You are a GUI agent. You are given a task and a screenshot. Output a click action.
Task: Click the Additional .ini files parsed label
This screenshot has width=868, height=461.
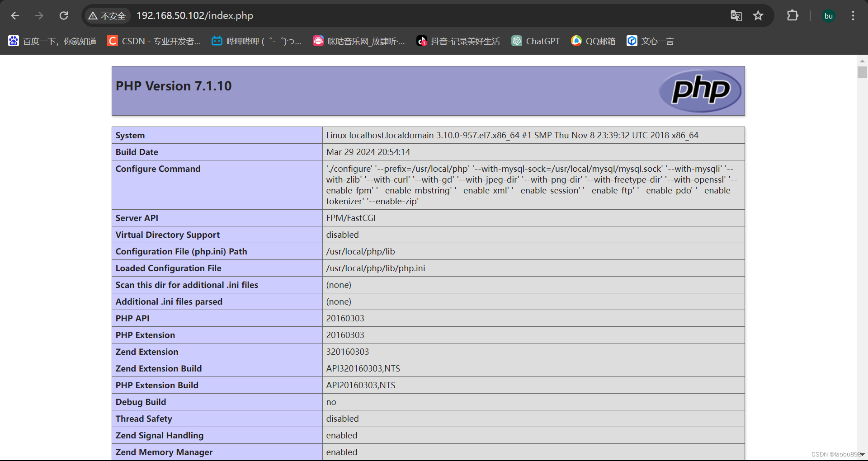pos(169,301)
